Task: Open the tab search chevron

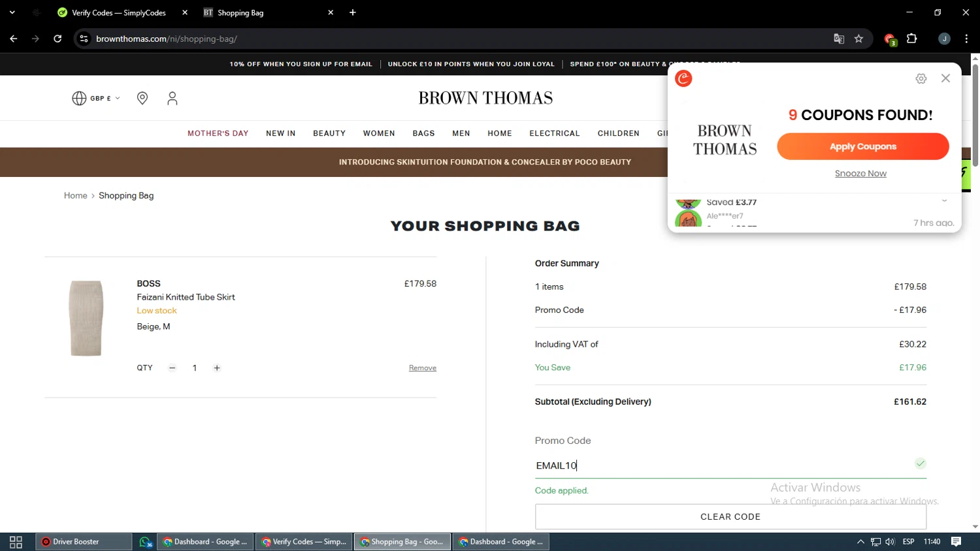Action: coord(12,12)
